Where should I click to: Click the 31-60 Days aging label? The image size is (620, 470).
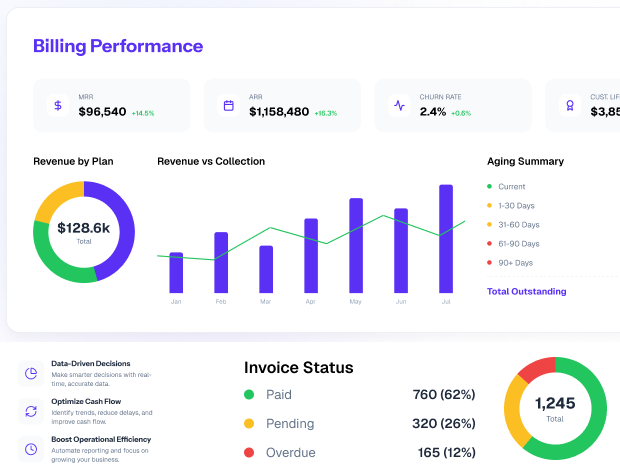[x=519, y=225]
